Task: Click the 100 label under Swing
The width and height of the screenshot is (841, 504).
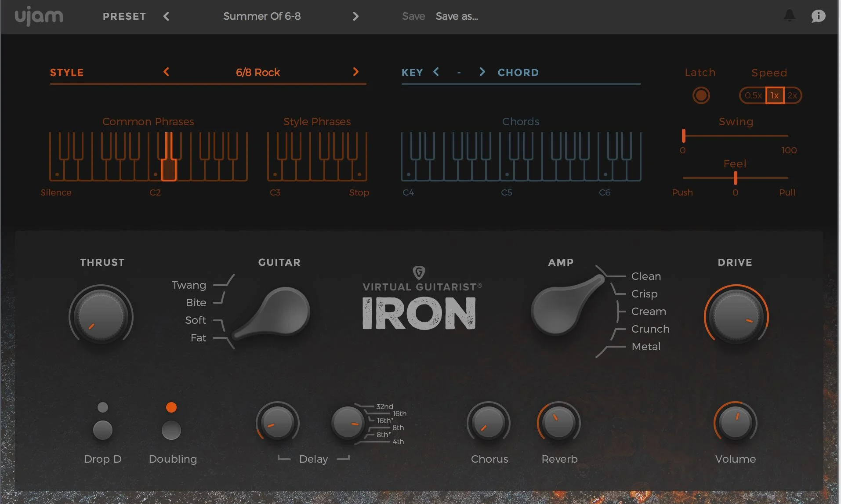Action: click(x=789, y=150)
